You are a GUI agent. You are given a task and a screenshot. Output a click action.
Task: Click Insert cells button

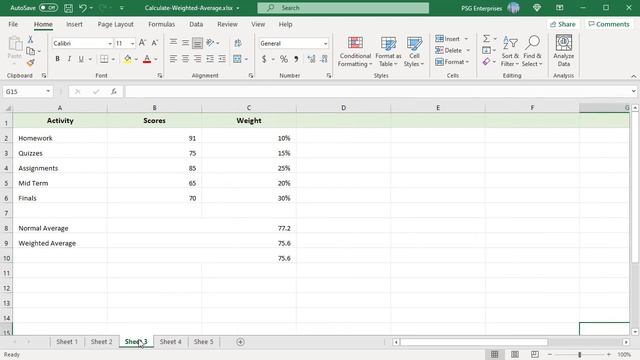point(448,39)
